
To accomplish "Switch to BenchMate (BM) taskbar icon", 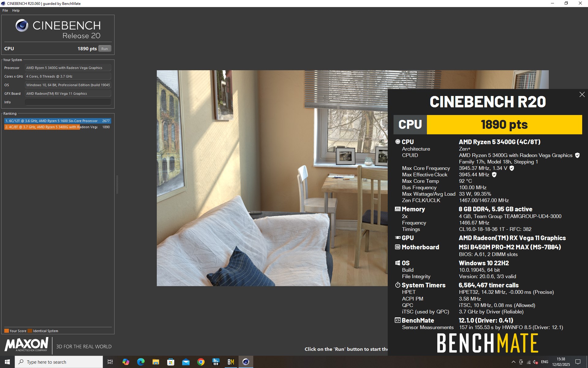I will (231, 362).
